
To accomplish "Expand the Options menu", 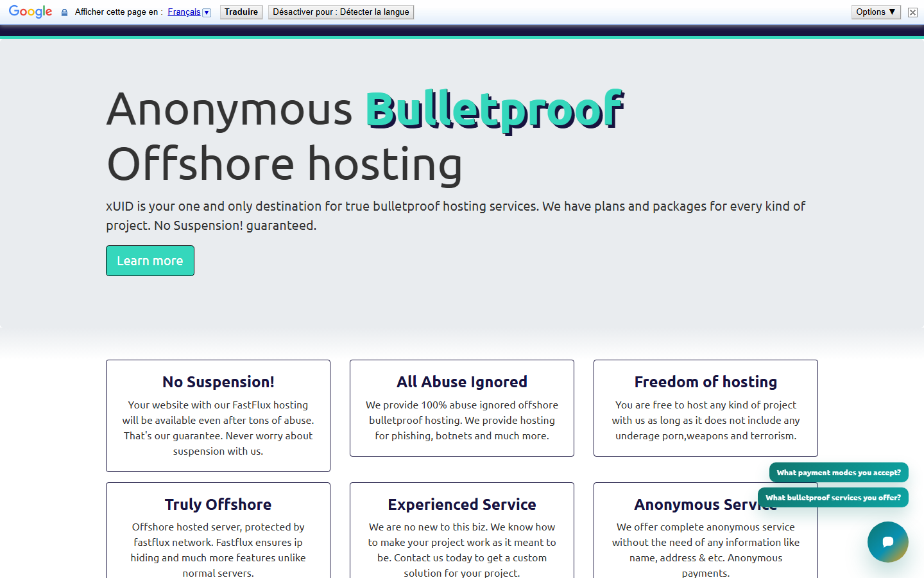I will 876,12.
